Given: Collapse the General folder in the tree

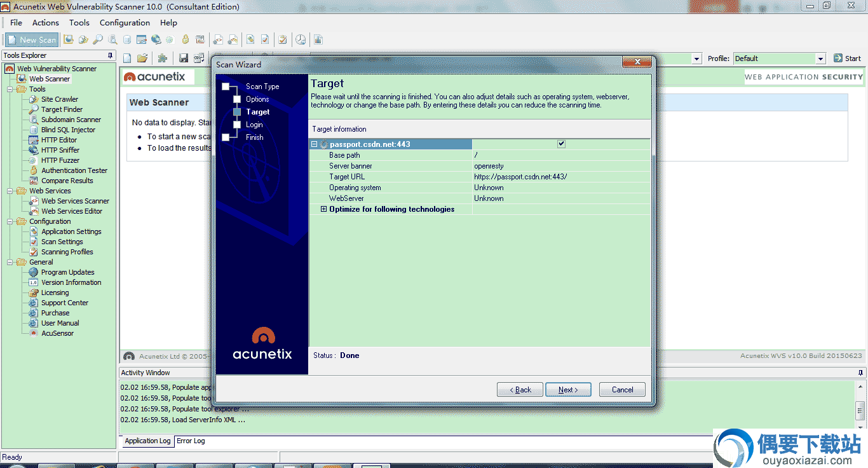Looking at the screenshot, I should [x=10, y=262].
